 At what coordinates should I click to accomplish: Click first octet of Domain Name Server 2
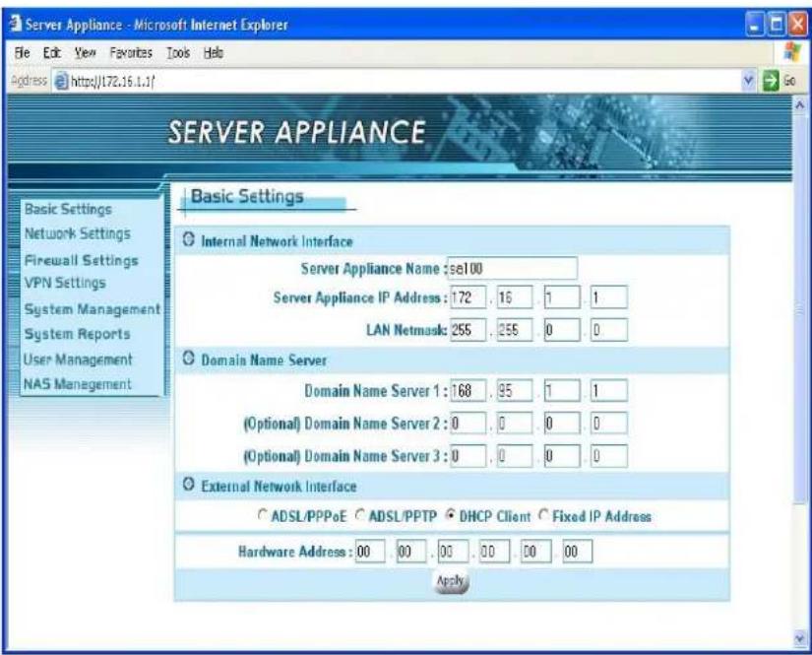point(468,424)
